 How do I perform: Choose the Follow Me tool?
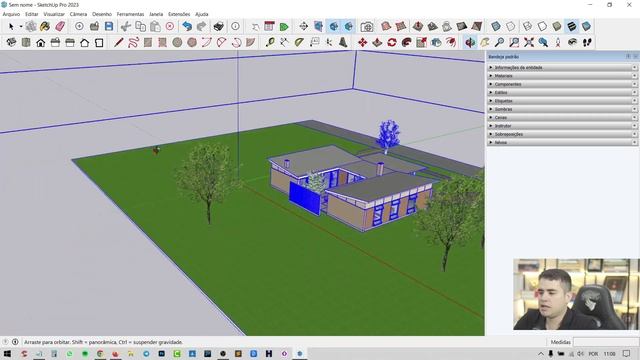click(407, 42)
